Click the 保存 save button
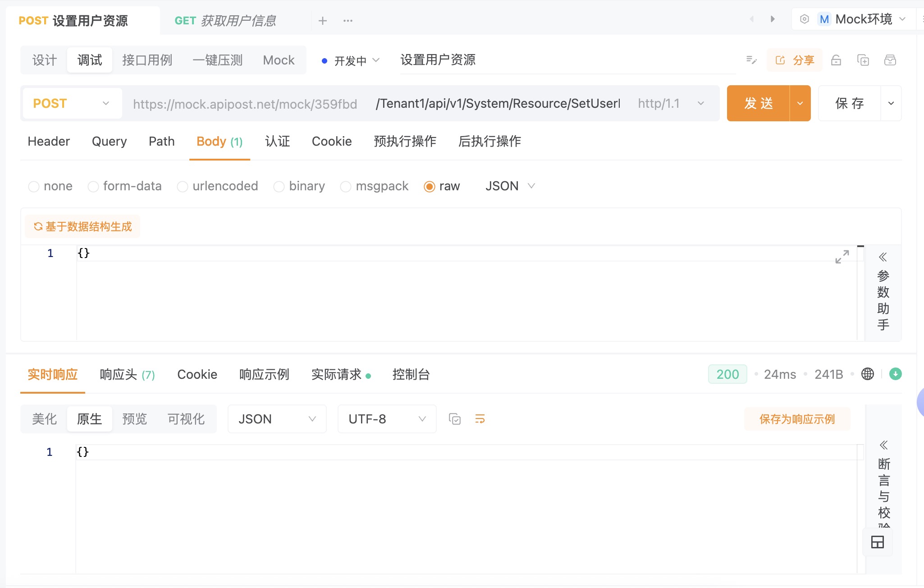924x588 pixels. [850, 103]
